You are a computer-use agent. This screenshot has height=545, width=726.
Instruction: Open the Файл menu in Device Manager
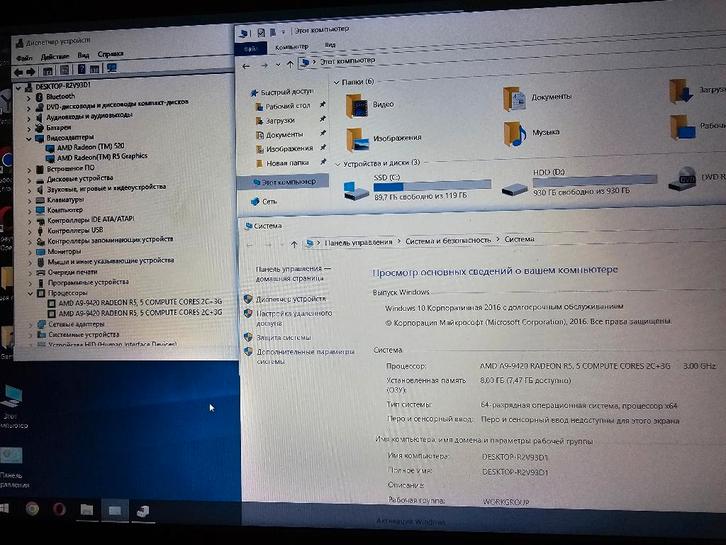coord(25,58)
